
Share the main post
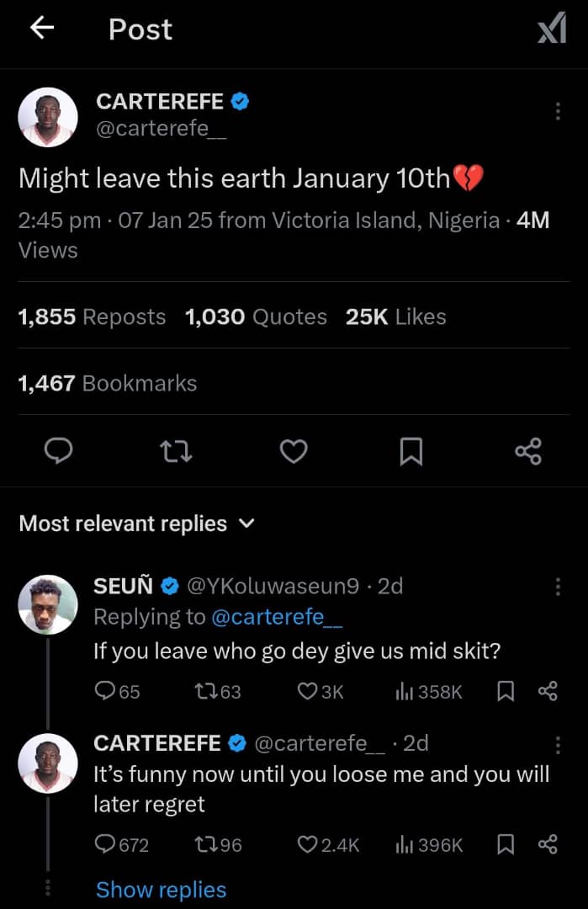tap(528, 452)
